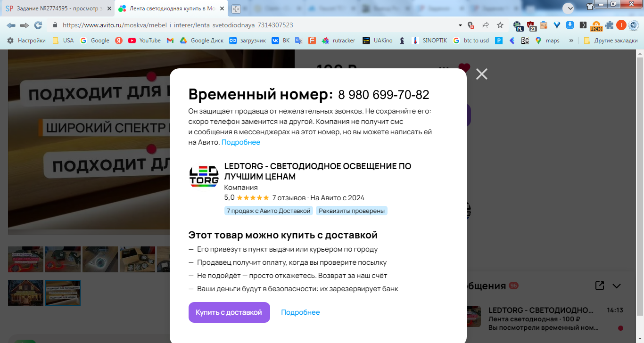Open the blue download arrow extension

570,25
